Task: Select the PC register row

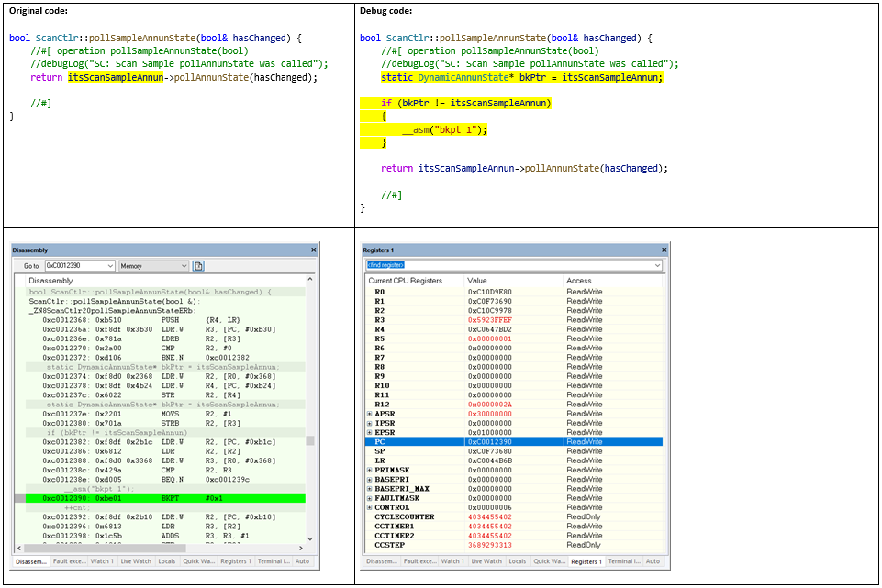Action: pyautogui.click(x=514, y=442)
